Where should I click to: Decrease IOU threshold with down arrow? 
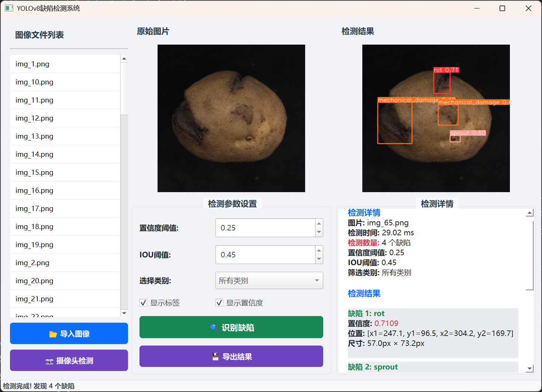point(319,259)
